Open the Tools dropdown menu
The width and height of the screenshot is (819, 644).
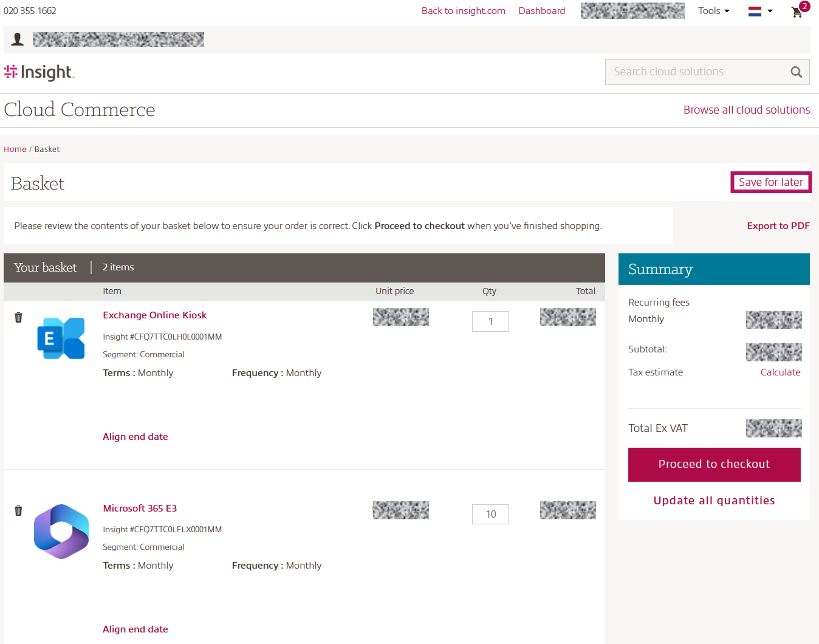tap(714, 11)
